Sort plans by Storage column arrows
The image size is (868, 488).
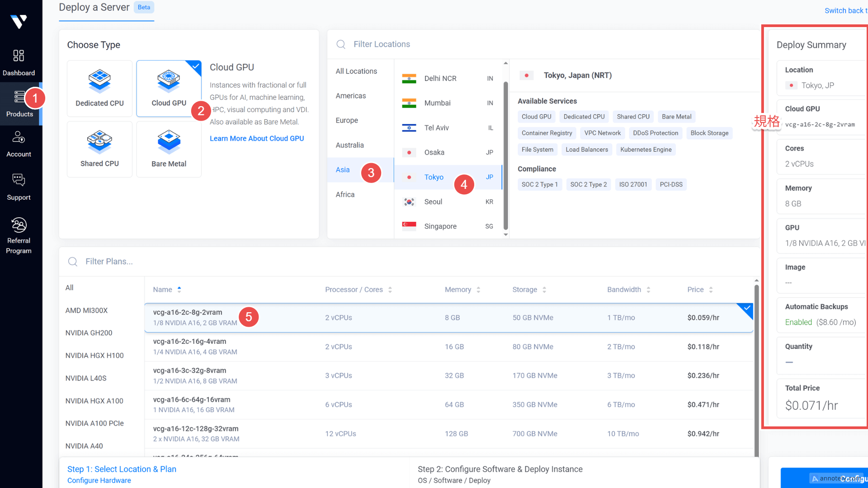(544, 290)
